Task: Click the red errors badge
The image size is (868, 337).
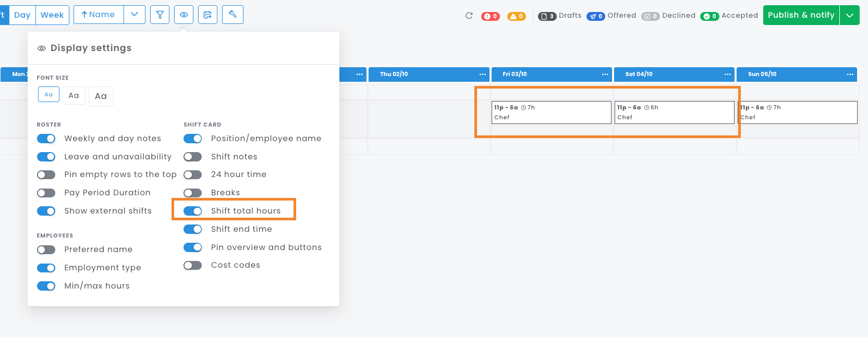Action: 490,16
